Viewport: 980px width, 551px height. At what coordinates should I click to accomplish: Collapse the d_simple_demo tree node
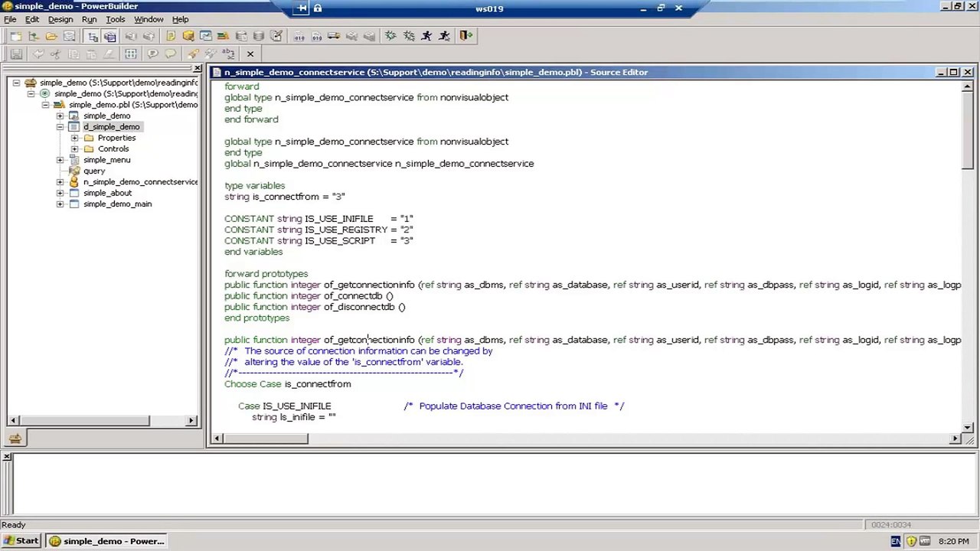(60, 127)
